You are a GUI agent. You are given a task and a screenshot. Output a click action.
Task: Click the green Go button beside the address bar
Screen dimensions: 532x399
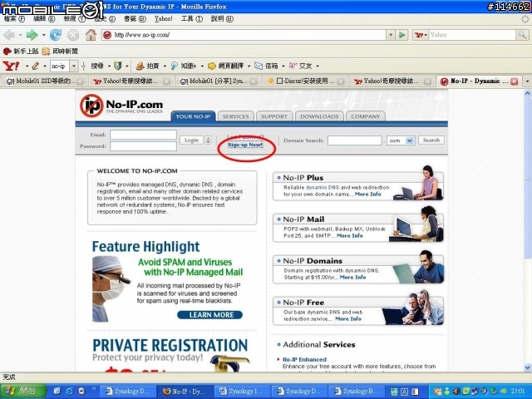[402, 35]
